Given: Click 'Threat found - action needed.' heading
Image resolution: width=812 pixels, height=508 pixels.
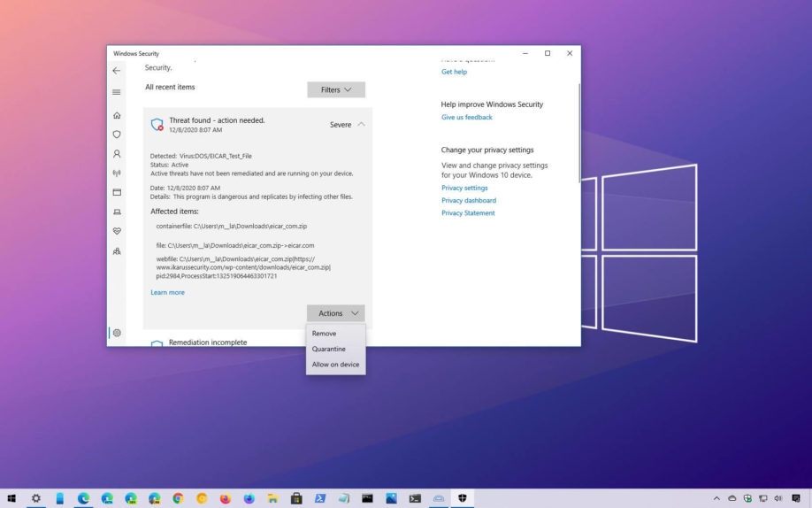Looking at the screenshot, I should tap(217, 120).
